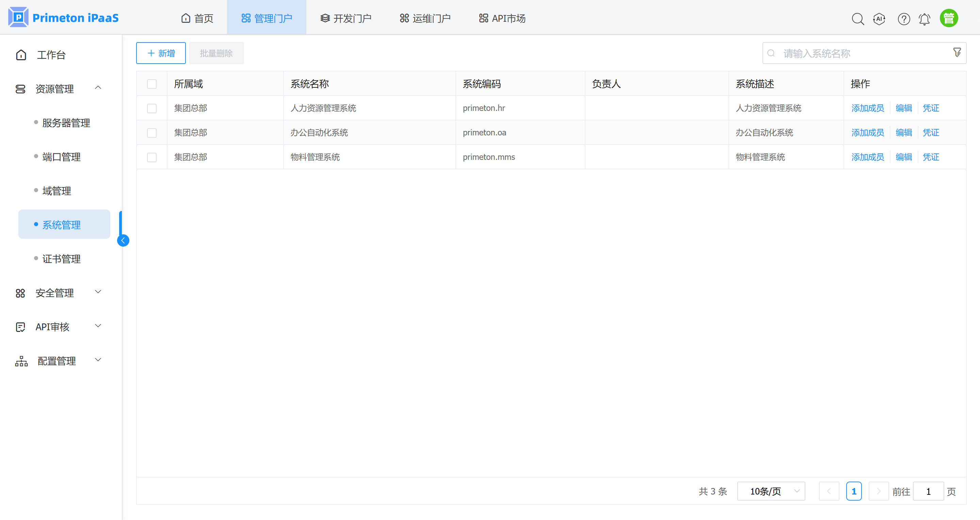Click the sidebar collapse arrow control
Image resolution: width=980 pixels, height=520 pixels.
123,240
